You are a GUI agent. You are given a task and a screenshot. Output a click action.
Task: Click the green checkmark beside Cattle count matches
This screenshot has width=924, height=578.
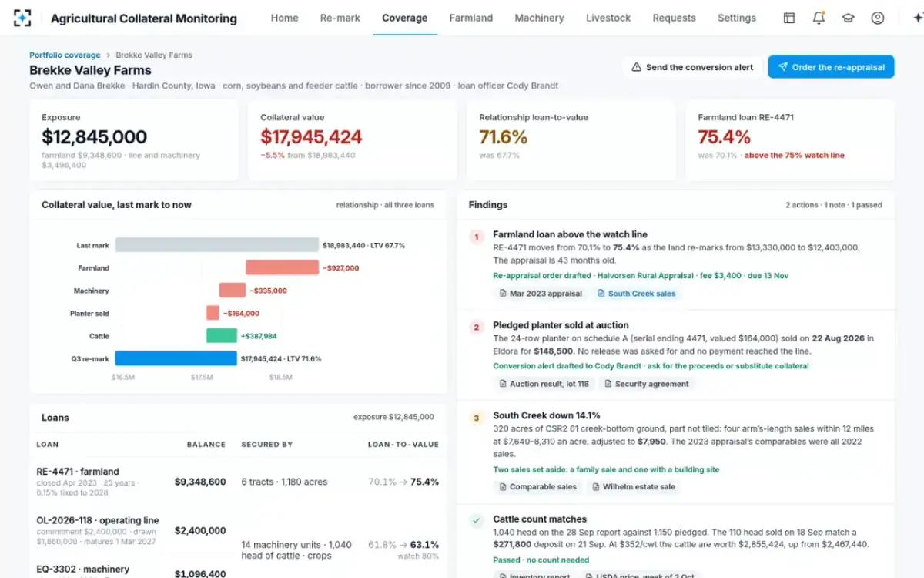[477, 522]
